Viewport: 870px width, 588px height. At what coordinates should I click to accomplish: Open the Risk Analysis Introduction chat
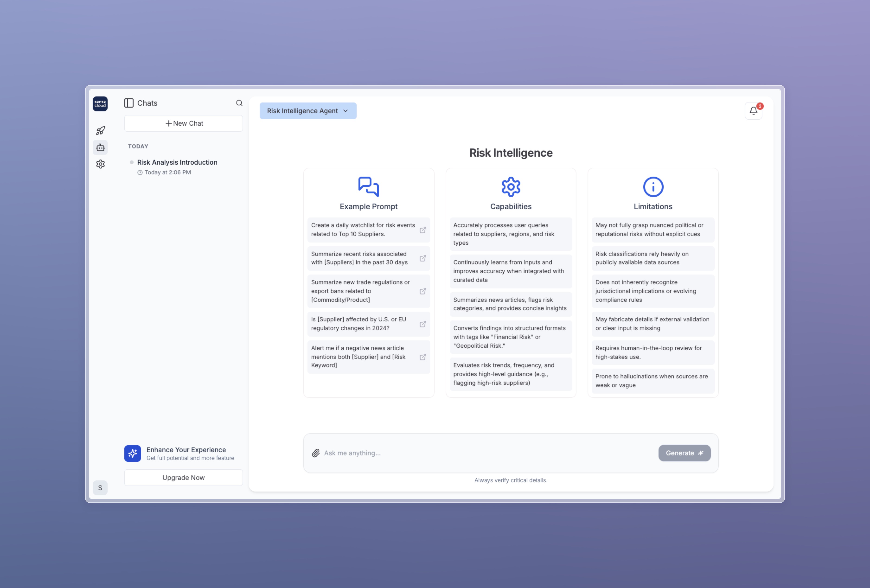click(177, 162)
